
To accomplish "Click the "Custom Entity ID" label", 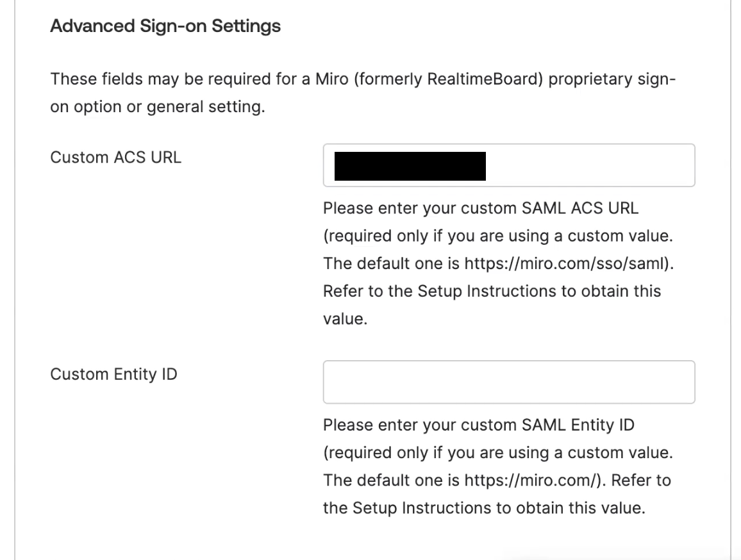I will (113, 374).
